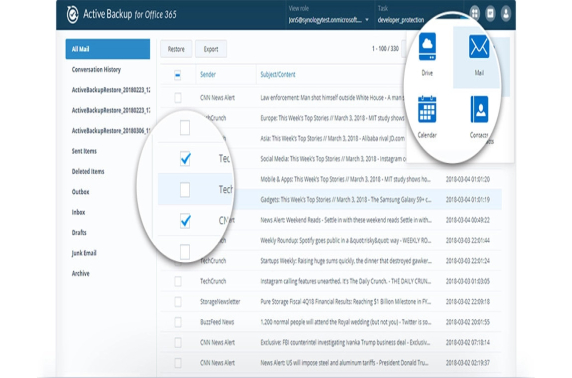572x378 pixels.
Task: Click the Restore button
Action: coord(176,49)
